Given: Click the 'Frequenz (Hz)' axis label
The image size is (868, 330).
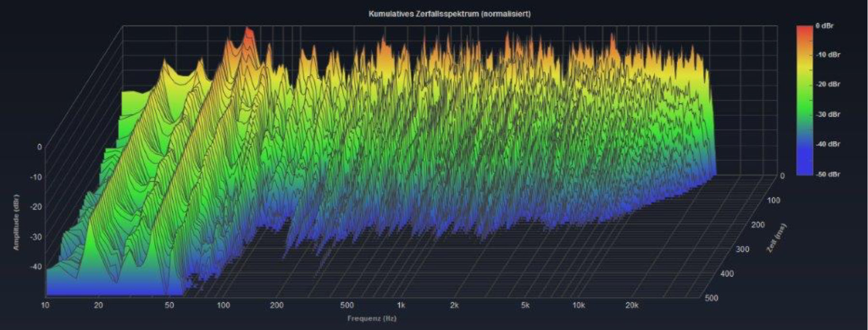Looking at the screenshot, I should pos(371,318).
